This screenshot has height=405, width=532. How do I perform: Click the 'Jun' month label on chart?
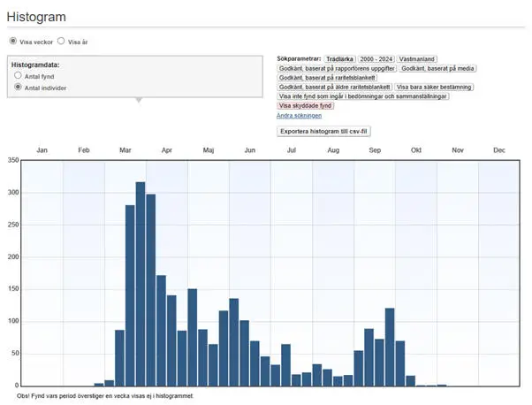250,150
